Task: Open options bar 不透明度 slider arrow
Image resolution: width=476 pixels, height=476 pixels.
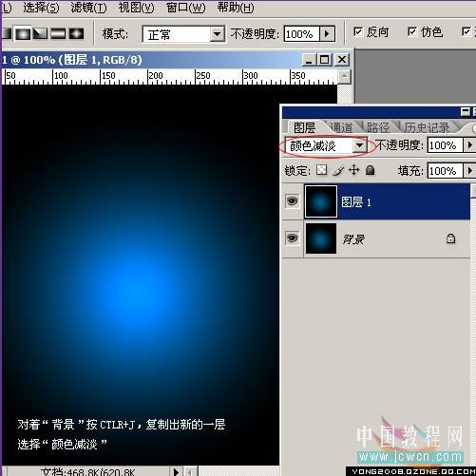Action: pos(327,33)
